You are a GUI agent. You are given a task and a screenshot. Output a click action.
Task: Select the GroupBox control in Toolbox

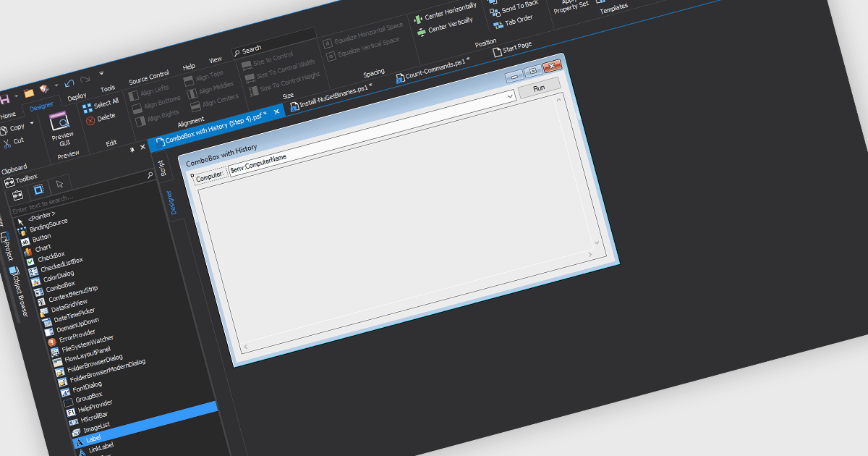click(x=89, y=396)
